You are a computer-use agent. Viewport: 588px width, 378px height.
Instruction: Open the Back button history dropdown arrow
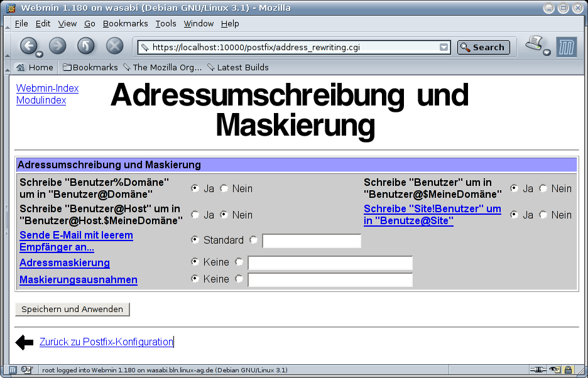(x=39, y=55)
